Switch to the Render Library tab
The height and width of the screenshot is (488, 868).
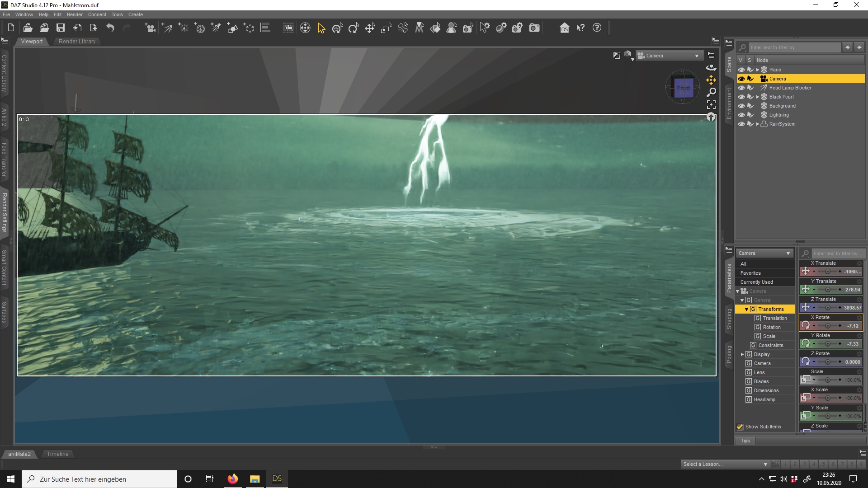(x=77, y=41)
